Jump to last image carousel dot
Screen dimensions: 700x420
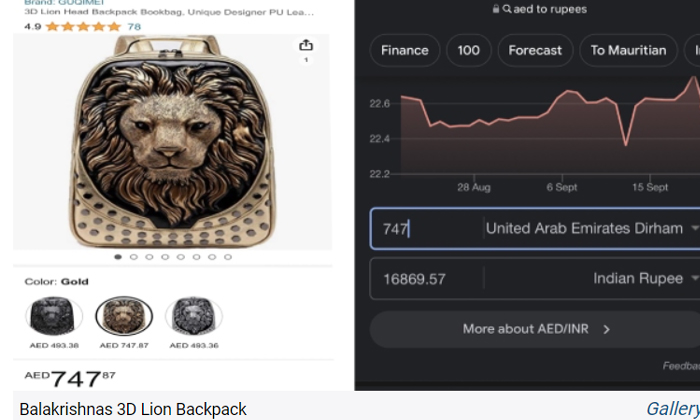[x=228, y=257]
